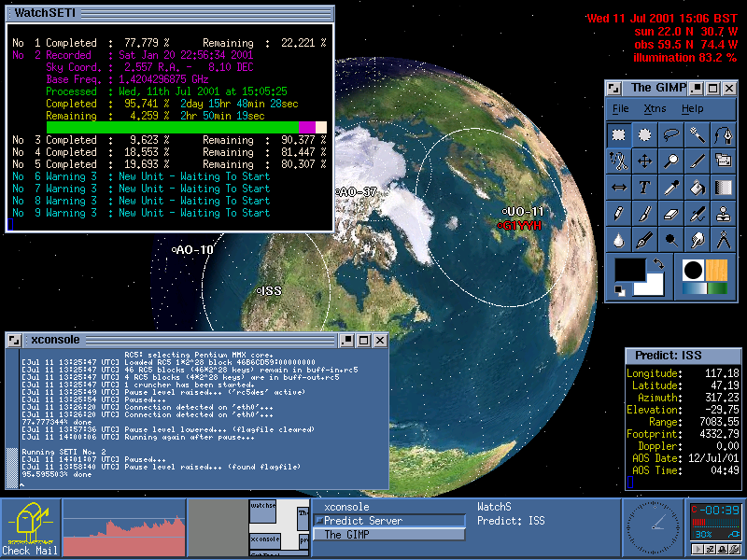Click the xconsole scrollbar thumb
The height and width of the screenshot is (560, 747).
(x=11, y=468)
